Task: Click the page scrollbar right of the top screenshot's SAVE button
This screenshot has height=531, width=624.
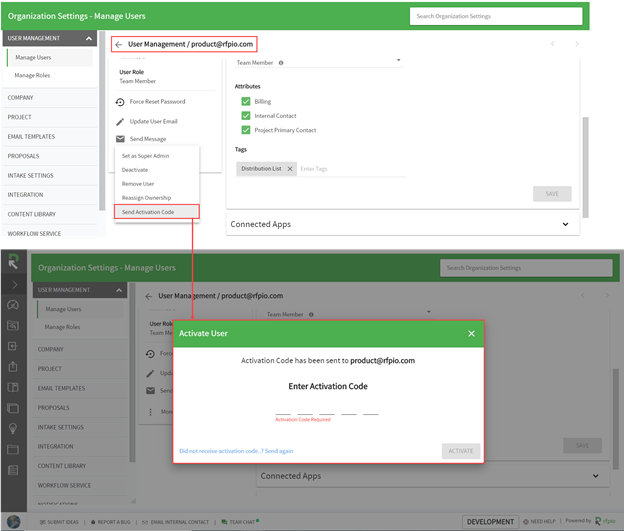Action: click(x=585, y=167)
